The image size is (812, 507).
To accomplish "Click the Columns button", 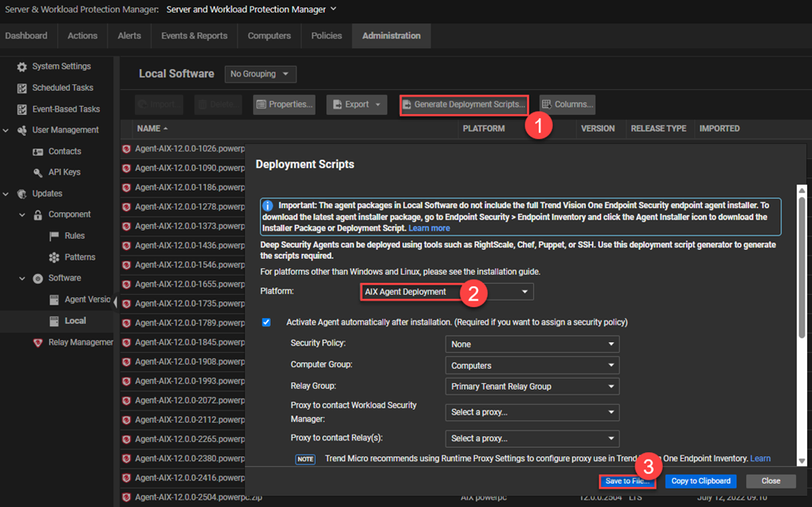I will click(x=568, y=105).
